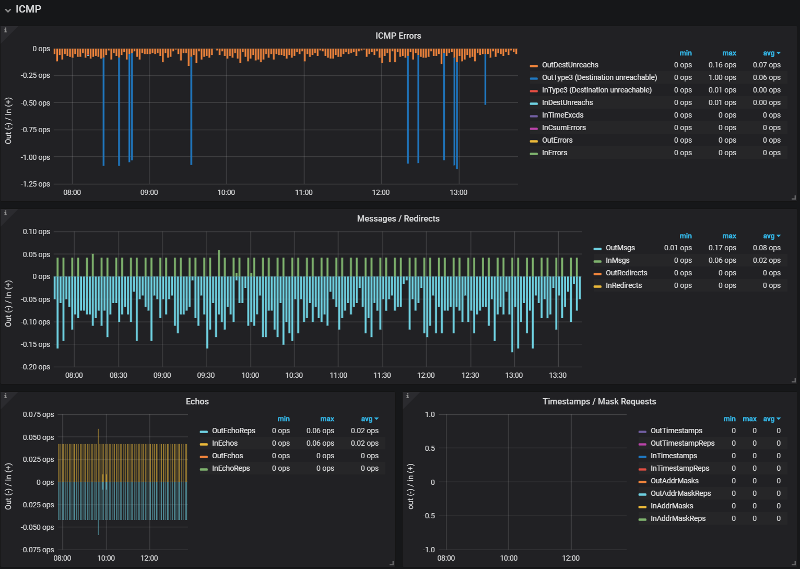This screenshot has width=800, height=569.
Task: Toggle the OutEchoReps series visibility
Action: point(234,431)
